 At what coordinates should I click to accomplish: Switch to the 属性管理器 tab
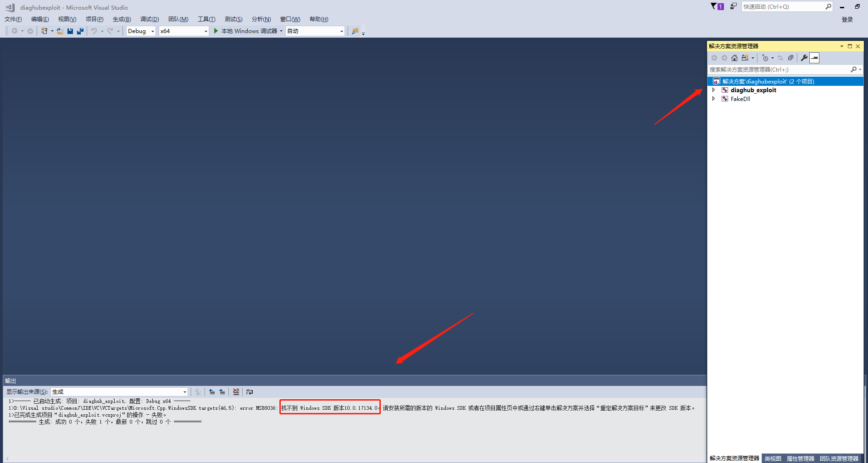click(x=801, y=458)
